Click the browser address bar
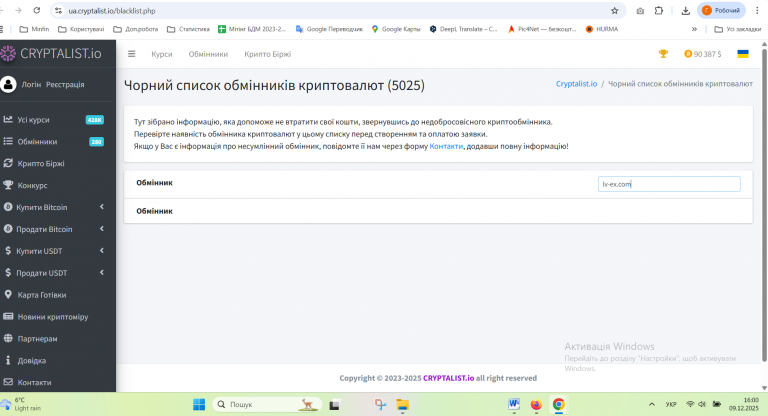 point(338,11)
